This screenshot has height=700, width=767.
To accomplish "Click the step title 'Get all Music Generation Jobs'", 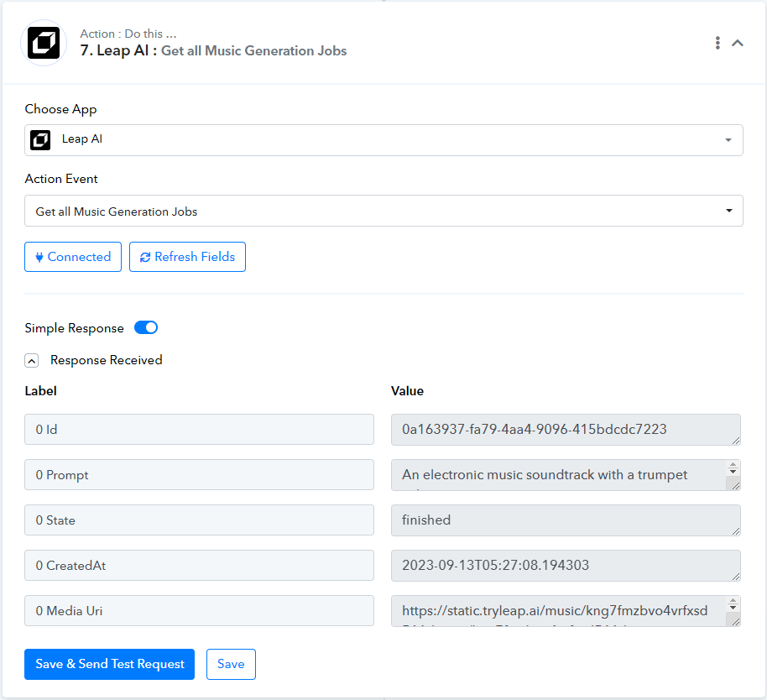I will point(254,51).
